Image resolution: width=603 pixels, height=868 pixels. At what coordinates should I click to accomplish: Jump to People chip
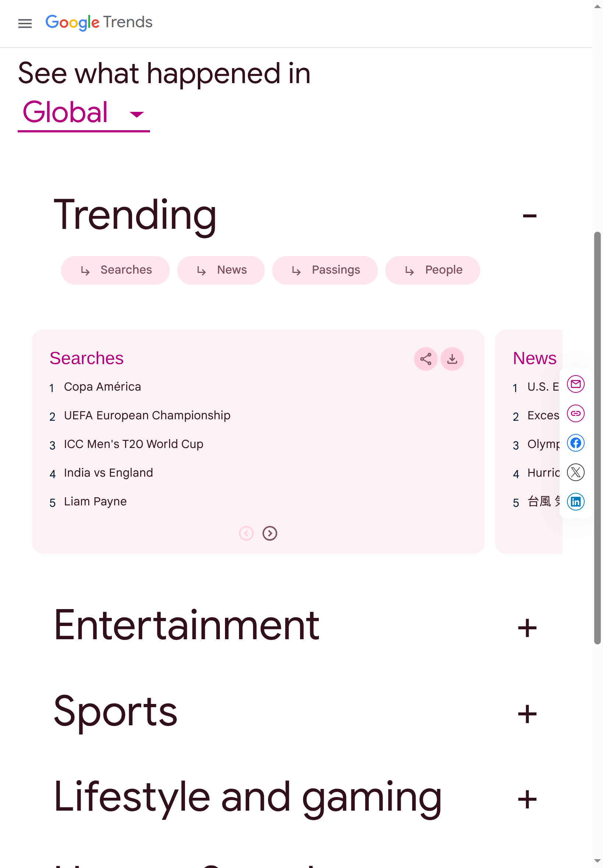(x=432, y=270)
